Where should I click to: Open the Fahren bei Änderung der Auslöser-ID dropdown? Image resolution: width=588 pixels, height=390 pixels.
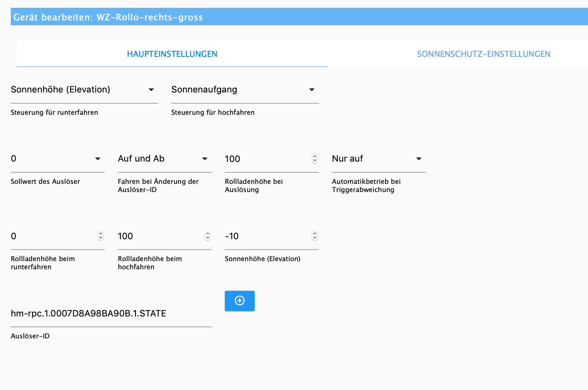165,159
